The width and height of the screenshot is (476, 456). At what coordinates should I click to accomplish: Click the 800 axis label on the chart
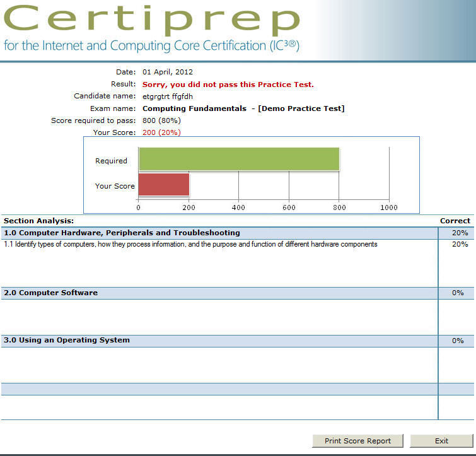coord(339,208)
